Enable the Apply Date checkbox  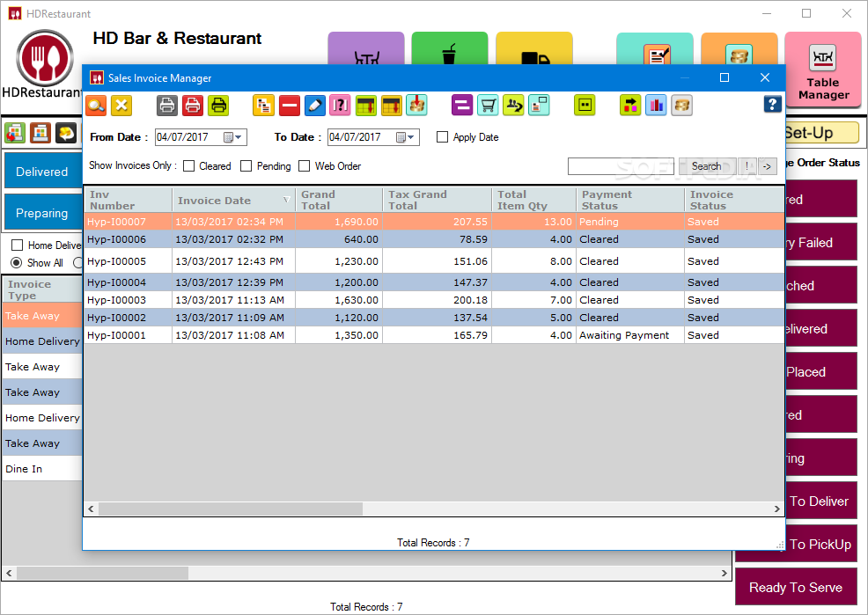tap(442, 136)
